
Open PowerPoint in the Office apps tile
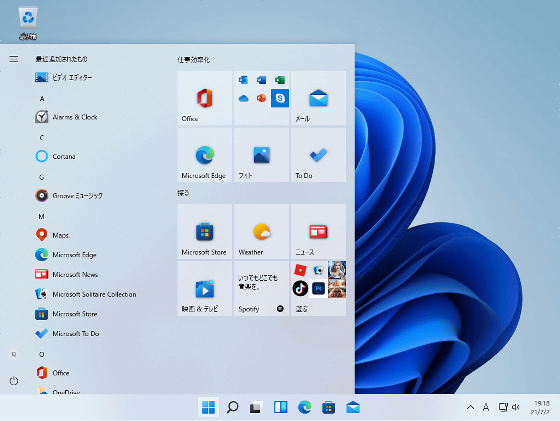tap(261, 98)
